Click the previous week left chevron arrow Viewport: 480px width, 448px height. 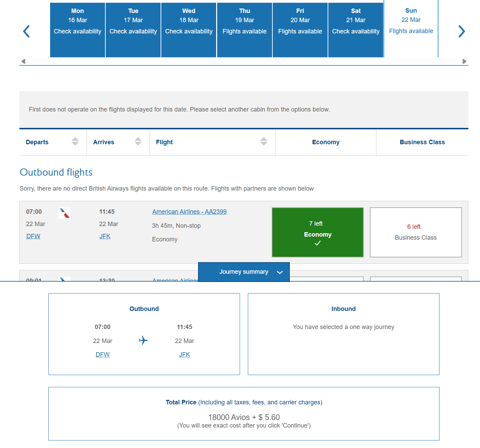tap(27, 31)
